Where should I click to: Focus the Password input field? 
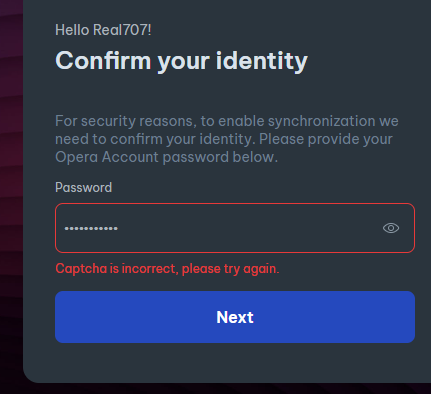click(235, 228)
